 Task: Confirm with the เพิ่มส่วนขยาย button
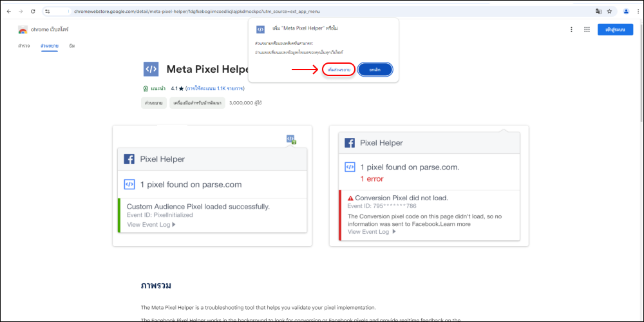tap(339, 70)
